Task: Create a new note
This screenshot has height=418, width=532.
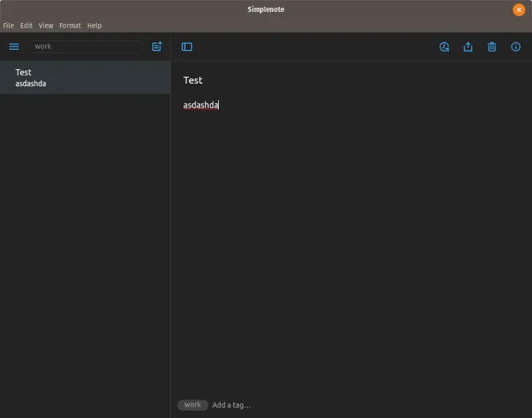Action: coord(157,47)
